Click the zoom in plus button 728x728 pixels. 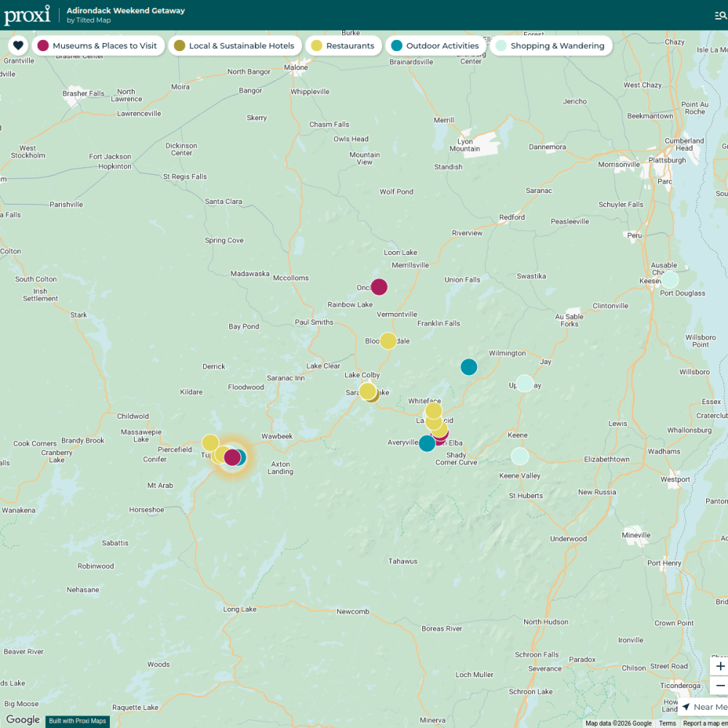[720, 666]
